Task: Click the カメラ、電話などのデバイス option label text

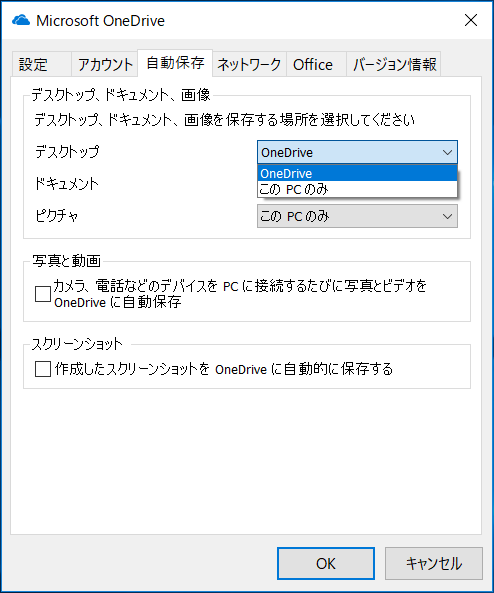Action: point(240,294)
